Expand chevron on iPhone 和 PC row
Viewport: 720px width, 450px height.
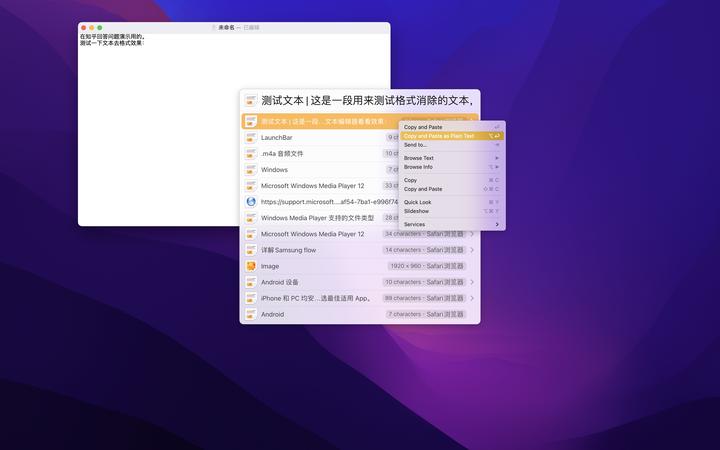coord(472,298)
